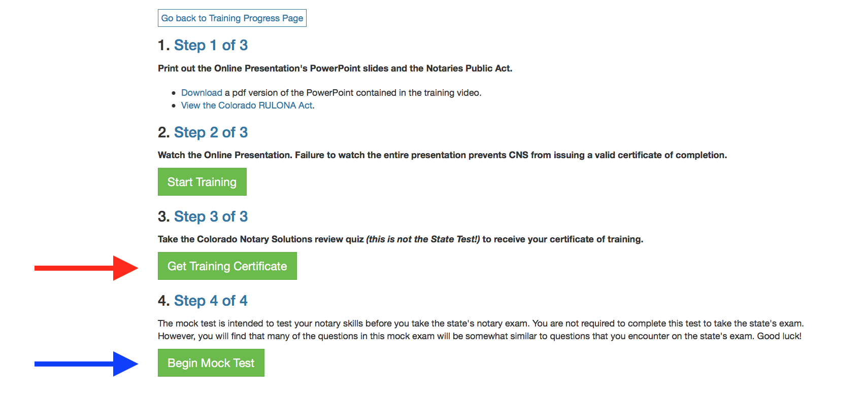Screen dimensions: 868x399
Task: Go back to Training Progress Page
Action: [232, 18]
